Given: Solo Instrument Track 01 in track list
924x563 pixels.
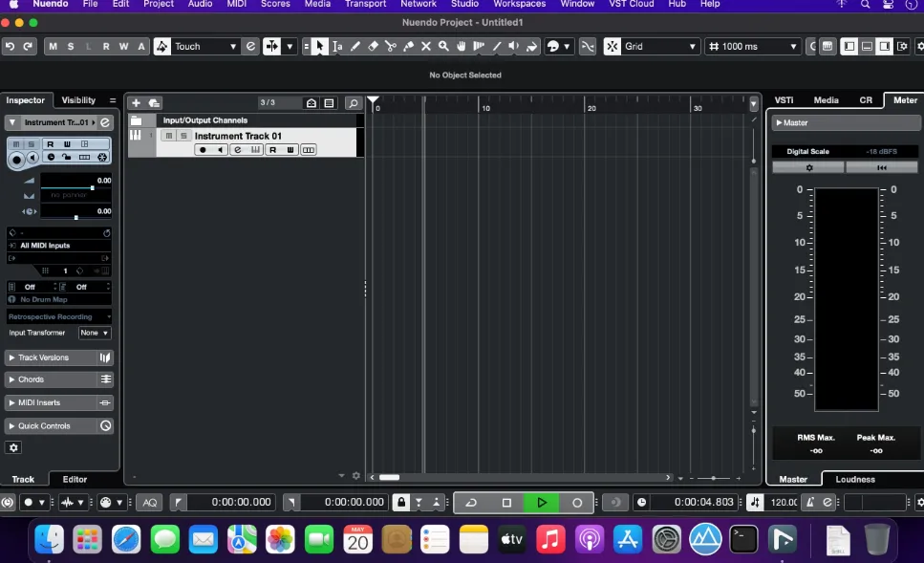Looking at the screenshot, I should click(183, 136).
